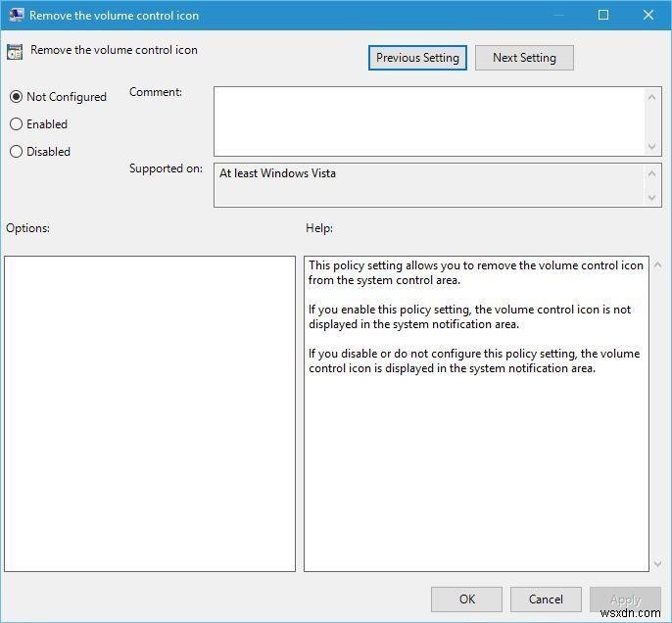This screenshot has height=623, width=672.
Task: Click the 'If you disable or do not configure' paragraph
Action: (x=474, y=360)
